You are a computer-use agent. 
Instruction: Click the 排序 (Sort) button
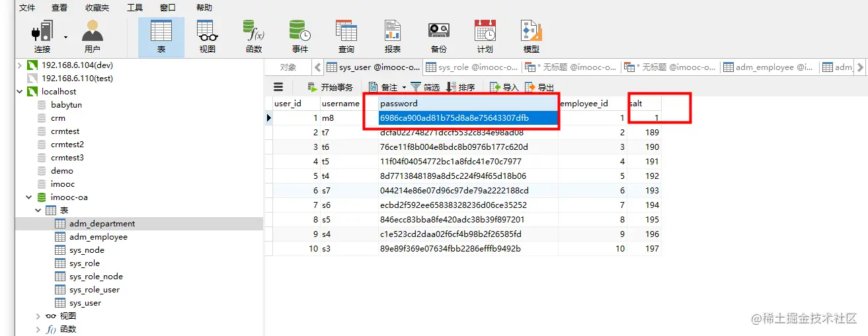tap(461, 87)
